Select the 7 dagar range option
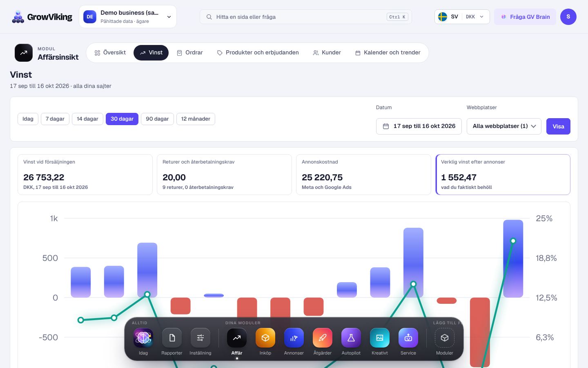The width and height of the screenshot is (588, 368). [55, 119]
